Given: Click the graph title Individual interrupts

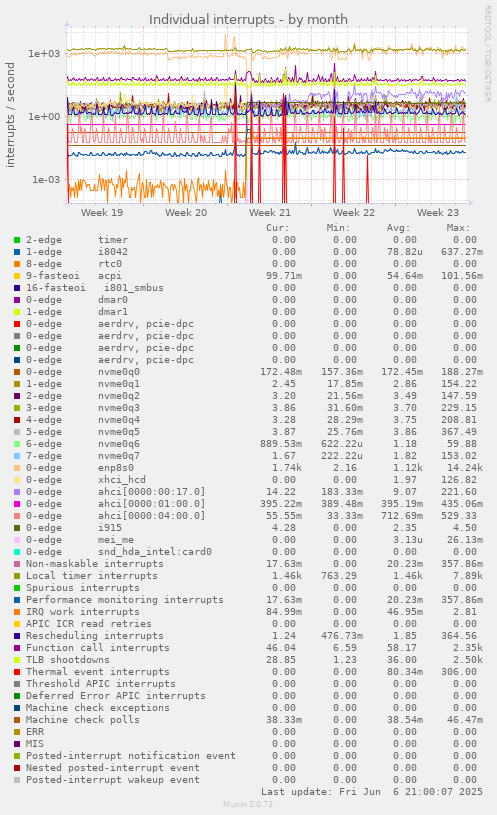Looking at the screenshot, I should tap(248, 20).
